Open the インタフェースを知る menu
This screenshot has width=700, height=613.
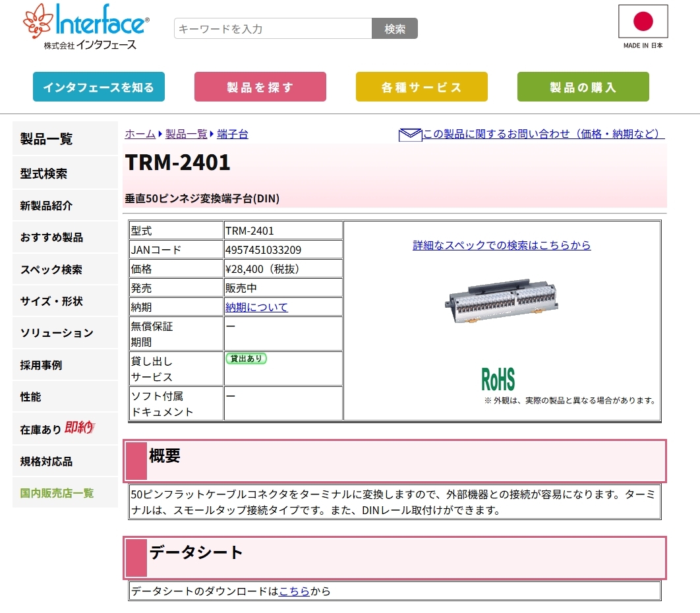(x=99, y=86)
